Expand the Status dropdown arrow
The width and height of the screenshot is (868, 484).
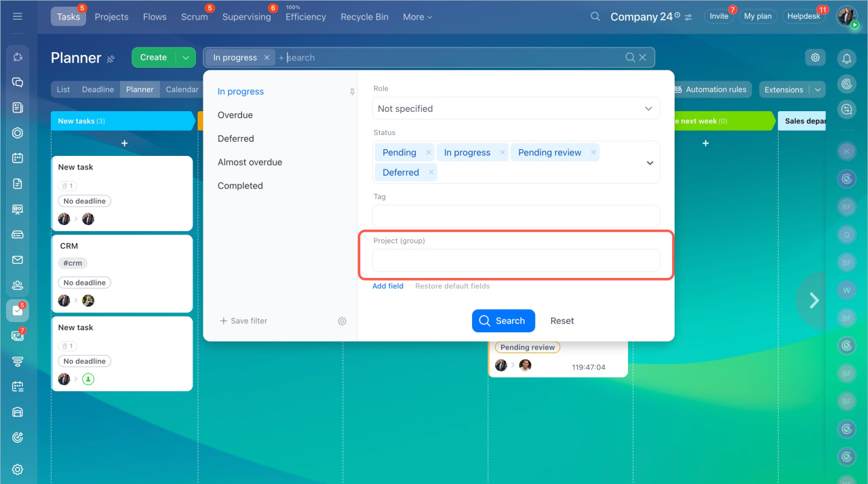point(650,163)
